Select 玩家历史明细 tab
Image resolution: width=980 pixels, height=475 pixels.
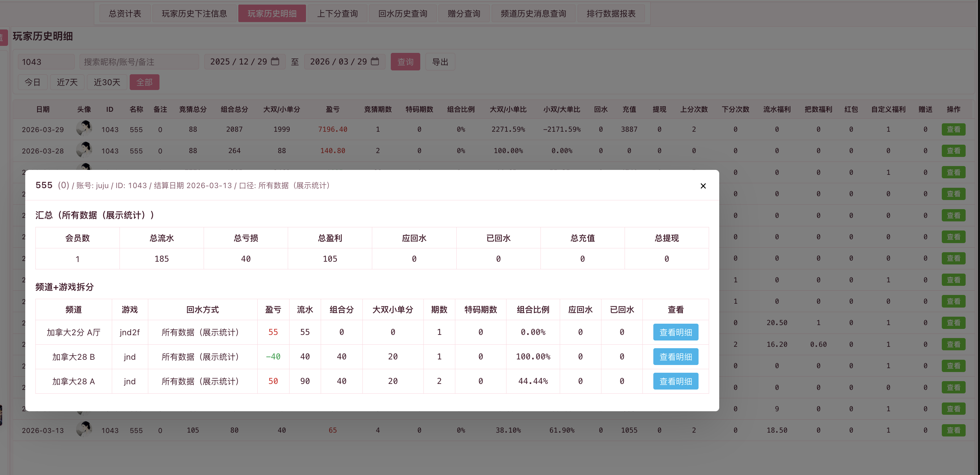pyautogui.click(x=272, y=14)
